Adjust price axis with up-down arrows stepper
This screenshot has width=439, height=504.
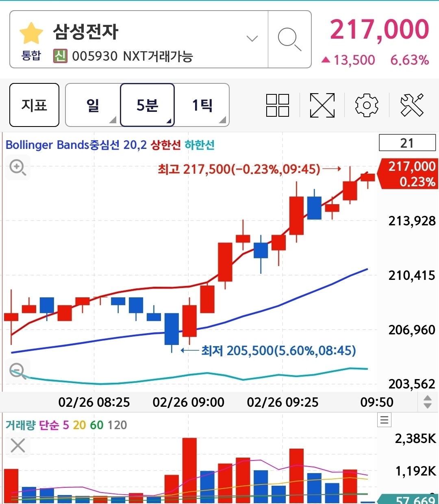point(427,402)
